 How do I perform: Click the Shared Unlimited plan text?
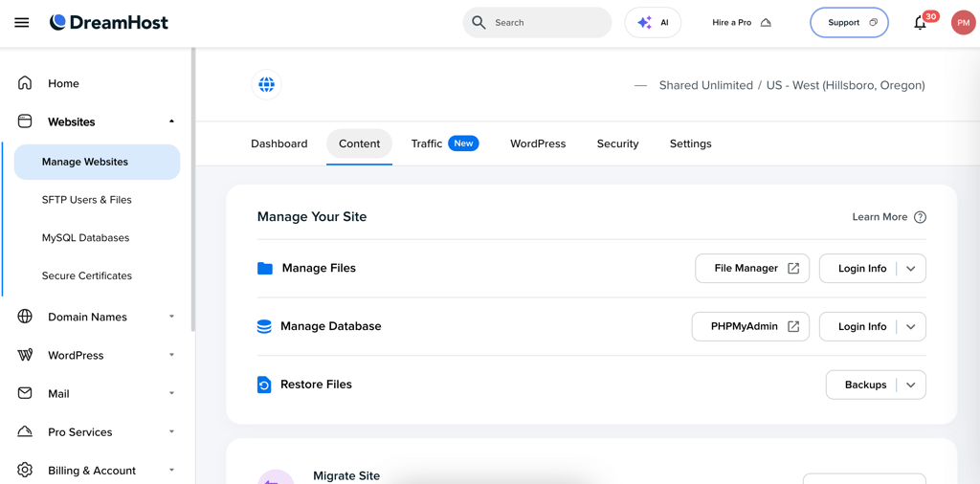pos(706,85)
